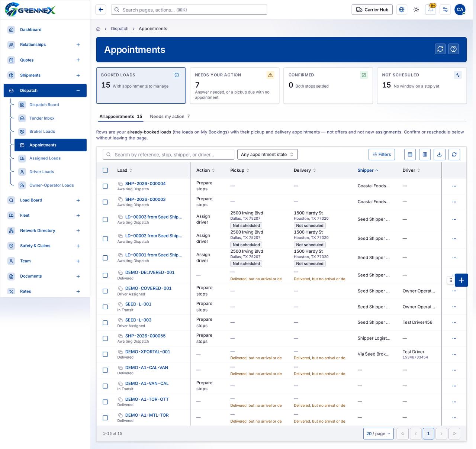Open the column settings icon

[x=425, y=155]
